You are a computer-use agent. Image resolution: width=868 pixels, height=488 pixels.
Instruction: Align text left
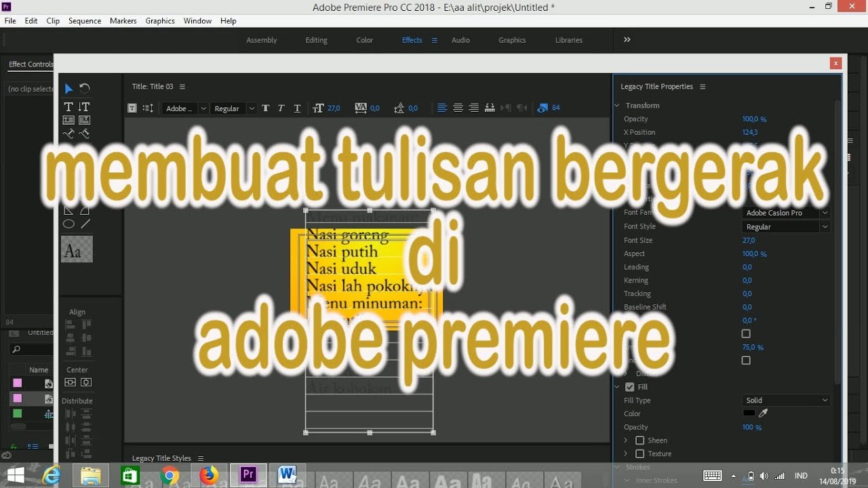pyautogui.click(x=442, y=108)
